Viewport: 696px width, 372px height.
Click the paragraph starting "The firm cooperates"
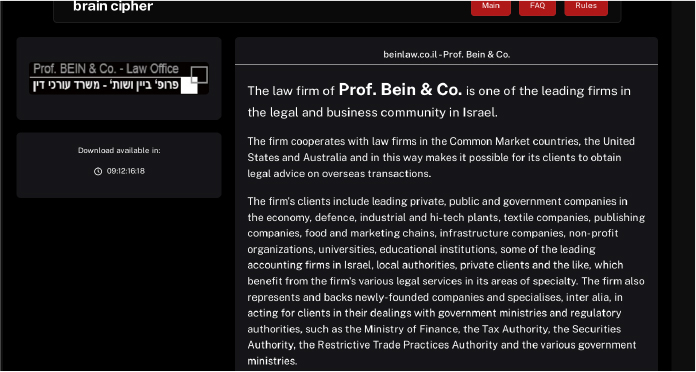pos(441,158)
